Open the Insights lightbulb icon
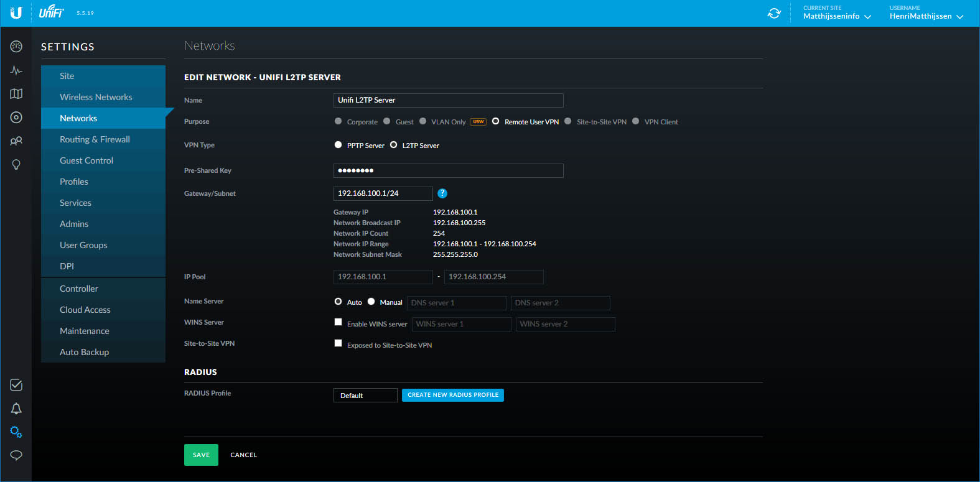 [16, 165]
